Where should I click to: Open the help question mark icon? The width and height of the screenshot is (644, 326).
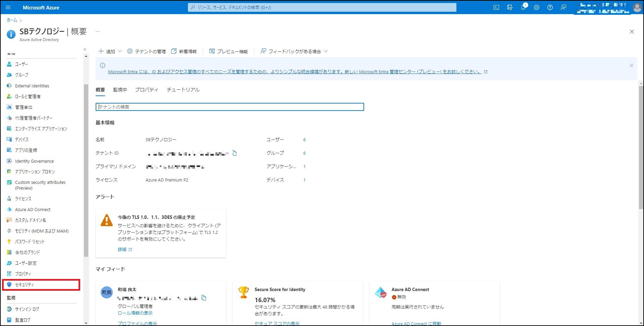point(550,7)
